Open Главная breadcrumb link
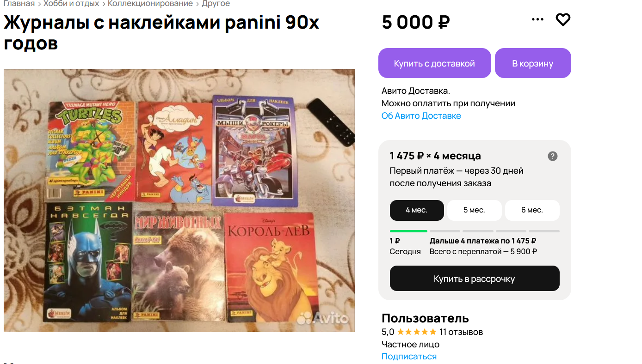Image resolution: width=642 pixels, height=364 pixels. (19, 4)
